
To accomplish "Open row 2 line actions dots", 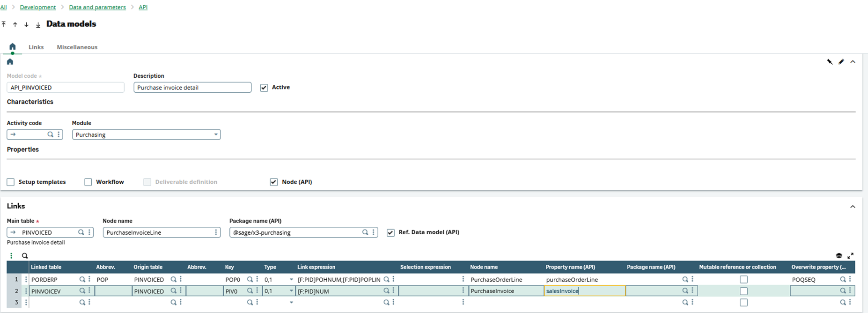I will 26,291.
